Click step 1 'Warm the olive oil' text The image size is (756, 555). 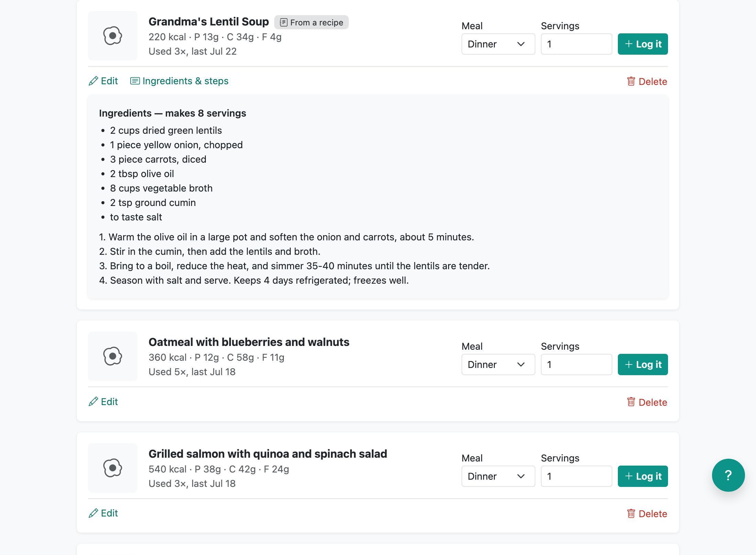pyautogui.click(x=287, y=237)
